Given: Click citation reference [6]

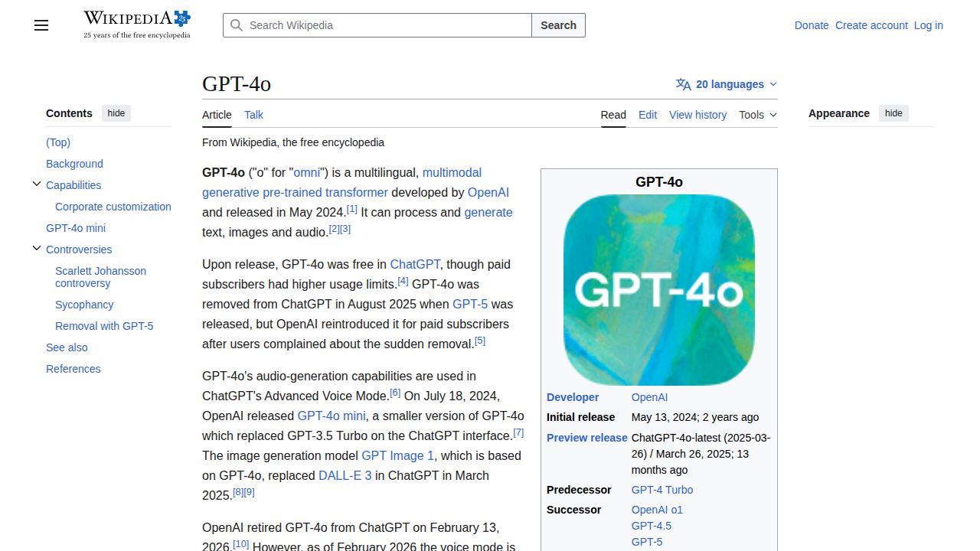Looking at the screenshot, I should [395, 393].
